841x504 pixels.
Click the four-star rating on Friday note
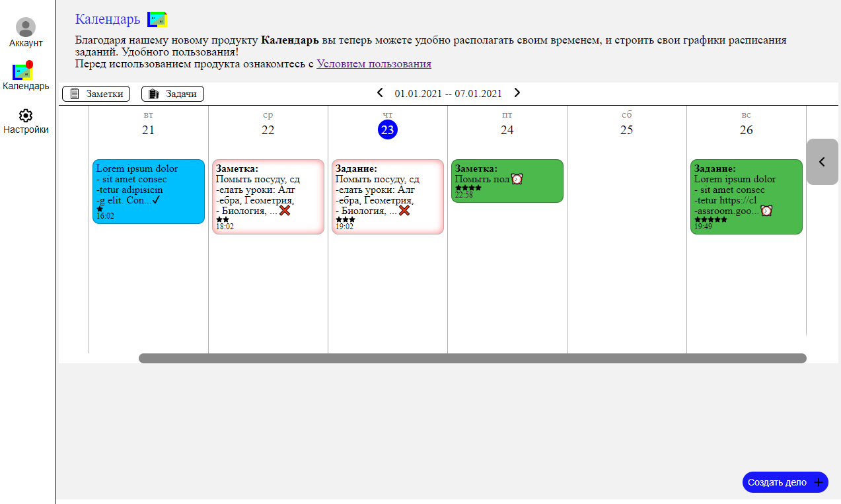(x=468, y=188)
